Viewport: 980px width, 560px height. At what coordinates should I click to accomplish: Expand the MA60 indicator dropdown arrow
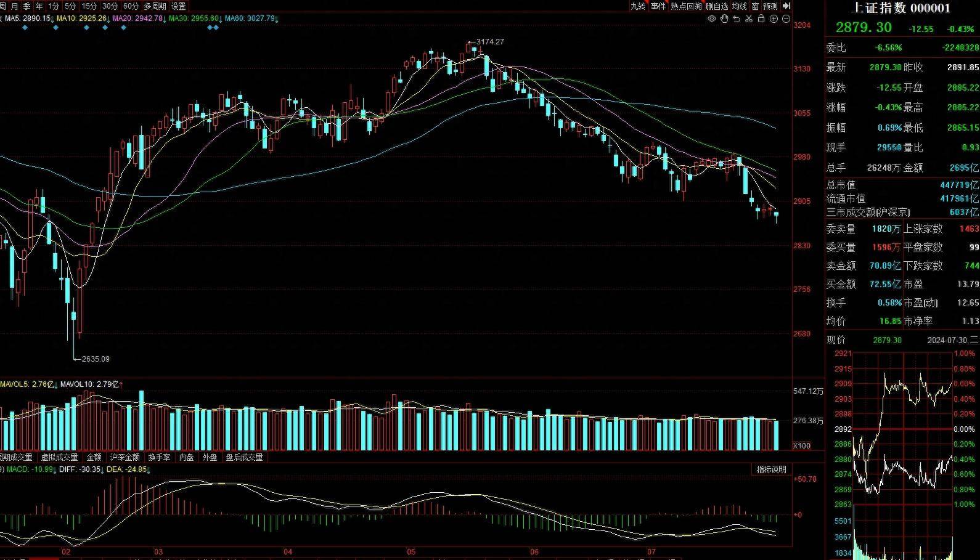pos(277,19)
